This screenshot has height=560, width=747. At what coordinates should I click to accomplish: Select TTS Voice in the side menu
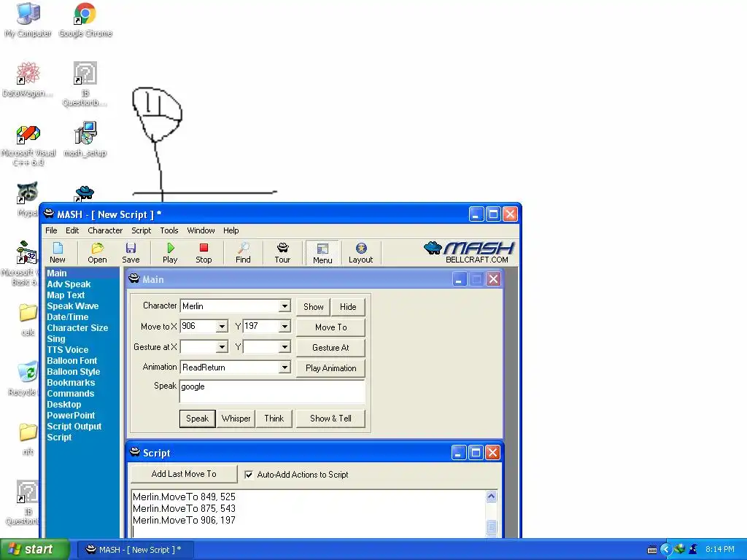[x=67, y=350]
